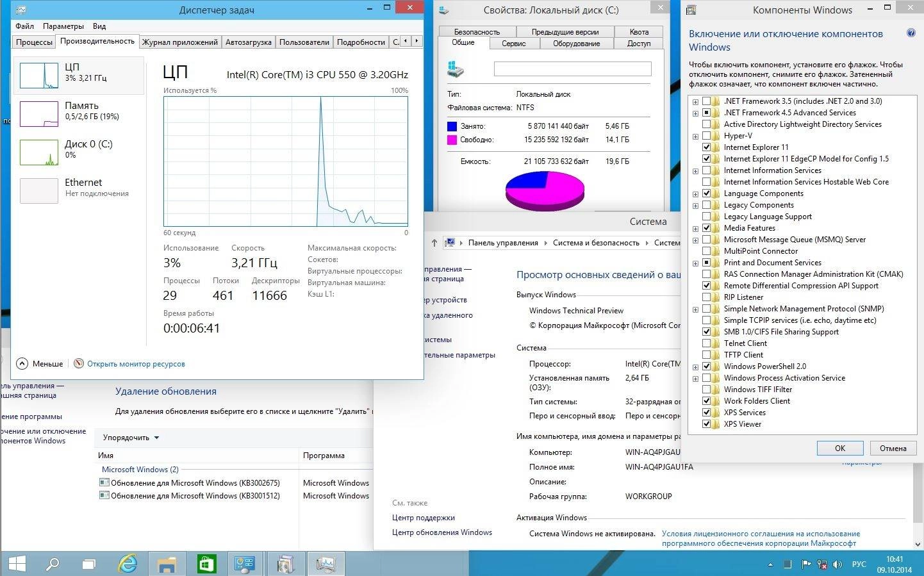The image size is (924, 576).
Task: Click the KB3002675 update icon
Action: [x=104, y=482]
